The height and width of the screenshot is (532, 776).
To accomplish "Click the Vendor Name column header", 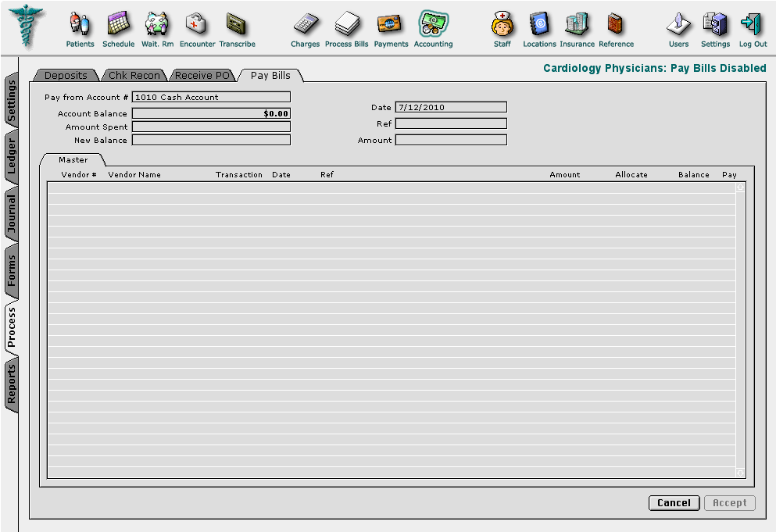I will (134, 175).
